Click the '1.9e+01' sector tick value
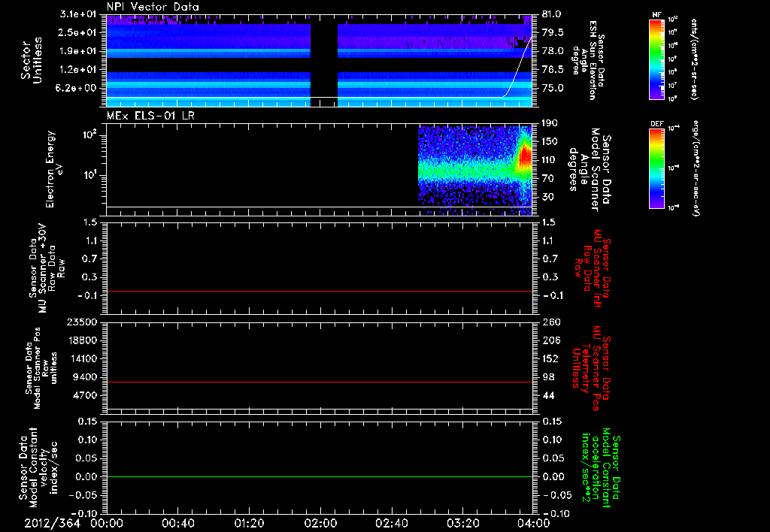The height and width of the screenshot is (532, 770). (78, 51)
